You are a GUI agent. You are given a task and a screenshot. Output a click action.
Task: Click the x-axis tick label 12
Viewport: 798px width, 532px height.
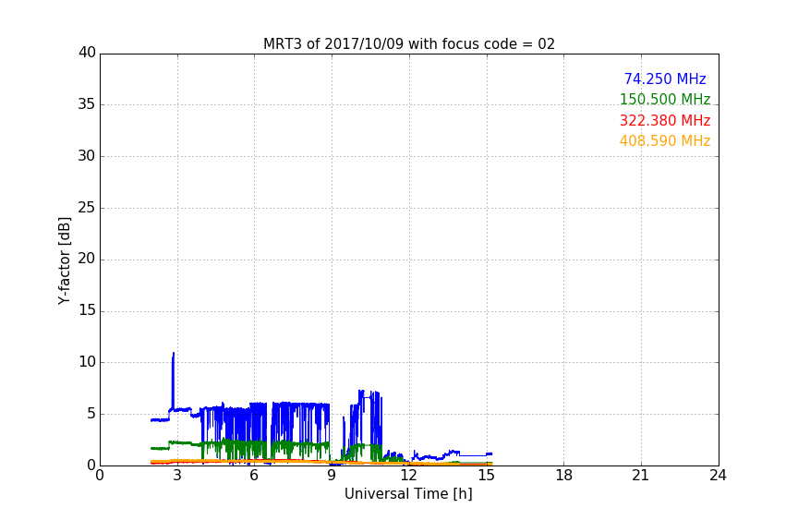pyautogui.click(x=408, y=476)
